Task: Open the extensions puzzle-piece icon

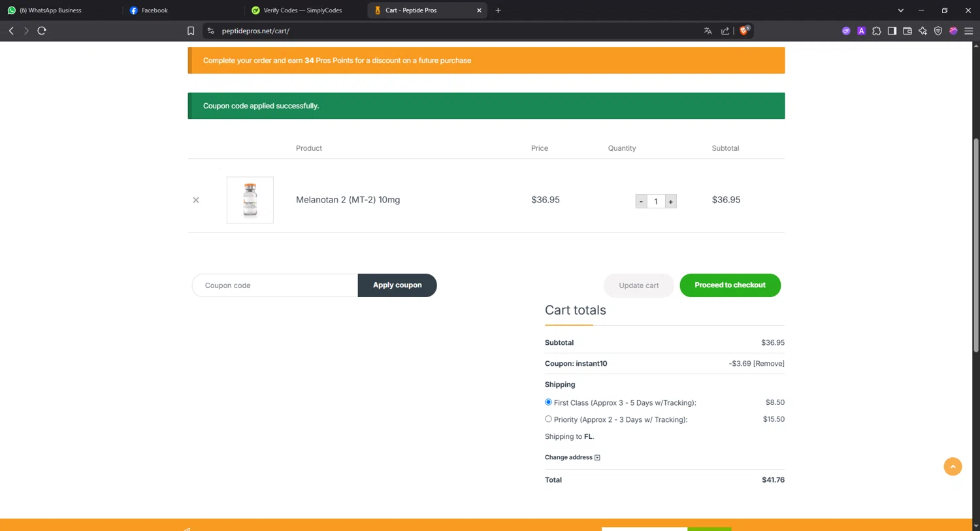Action: (x=877, y=31)
